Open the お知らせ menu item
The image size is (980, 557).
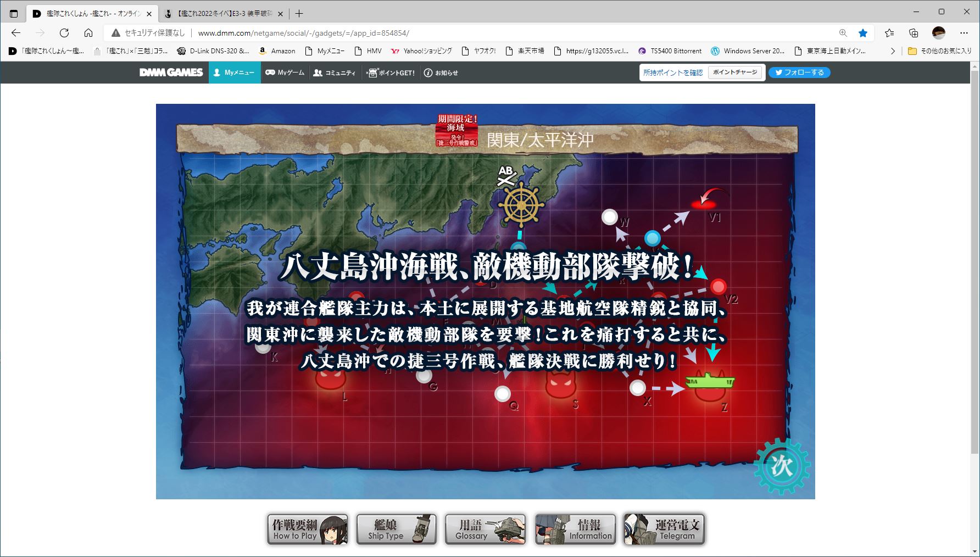pyautogui.click(x=441, y=73)
